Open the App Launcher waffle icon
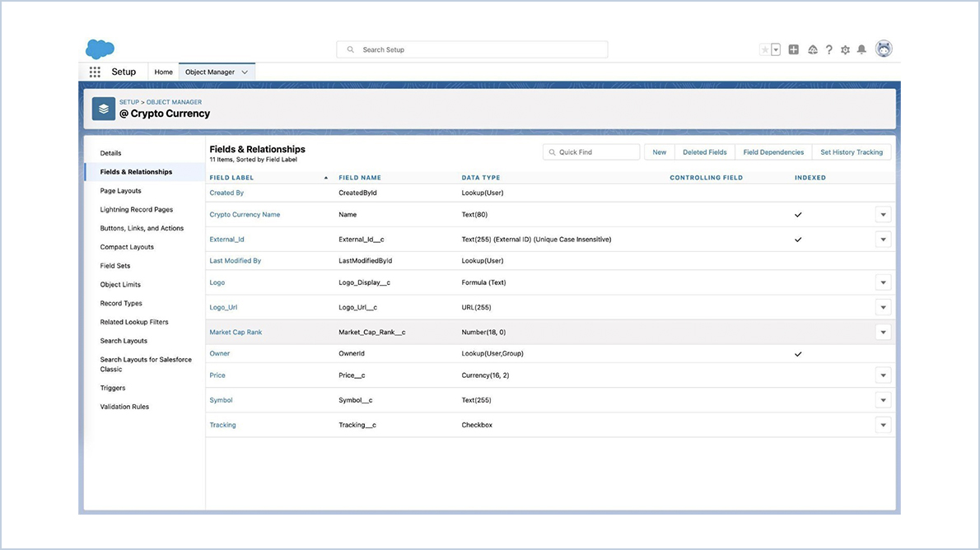Image resolution: width=980 pixels, height=550 pixels. pyautogui.click(x=96, y=72)
